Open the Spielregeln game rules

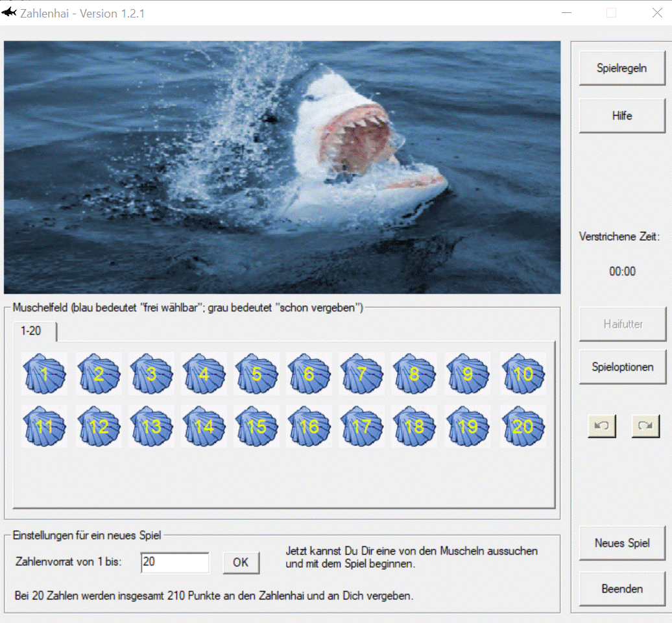pyautogui.click(x=622, y=68)
